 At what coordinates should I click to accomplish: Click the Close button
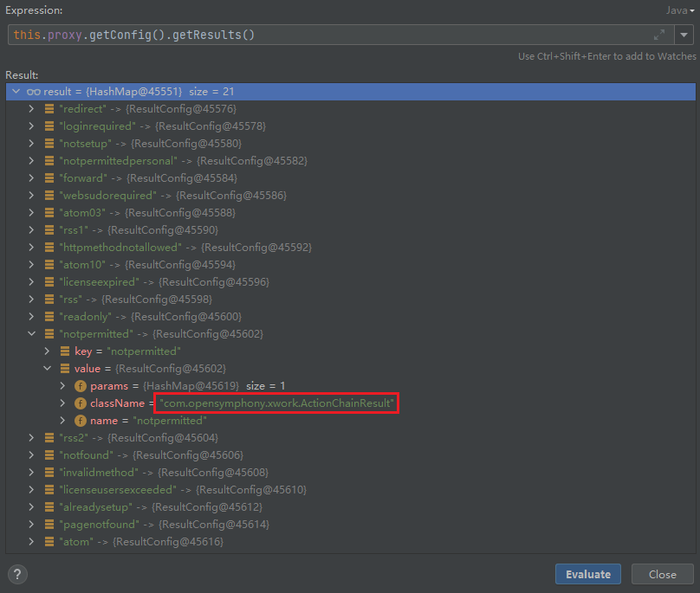pyautogui.click(x=662, y=574)
